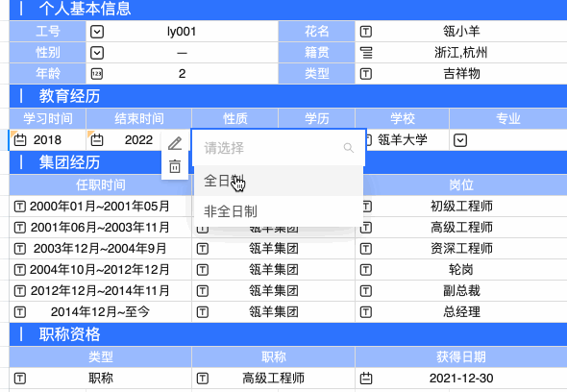Click the trash delete icon
Screen dimensions: 567x392
tap(175, 166)
